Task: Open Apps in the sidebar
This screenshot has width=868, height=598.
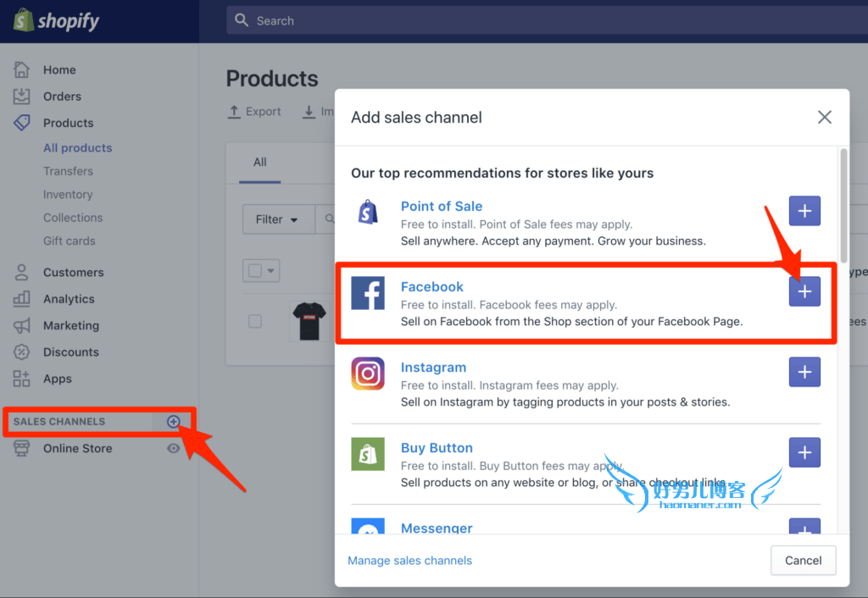Action: point(58,379)
